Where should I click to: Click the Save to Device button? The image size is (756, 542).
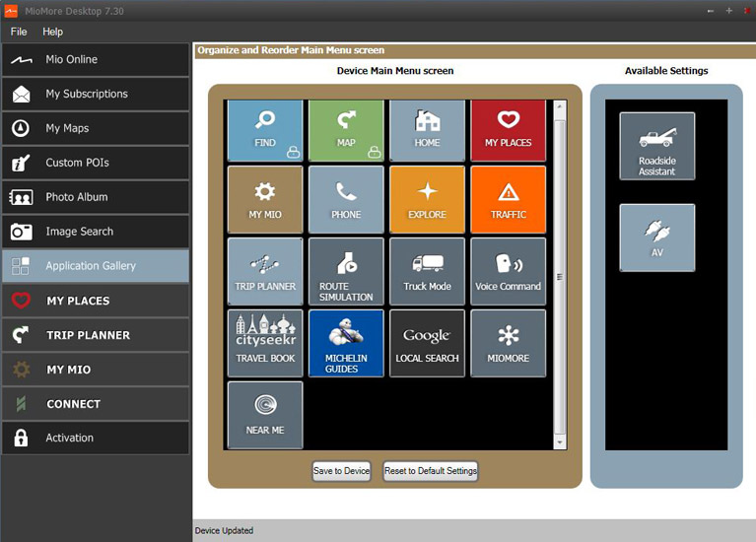[341, 471]
